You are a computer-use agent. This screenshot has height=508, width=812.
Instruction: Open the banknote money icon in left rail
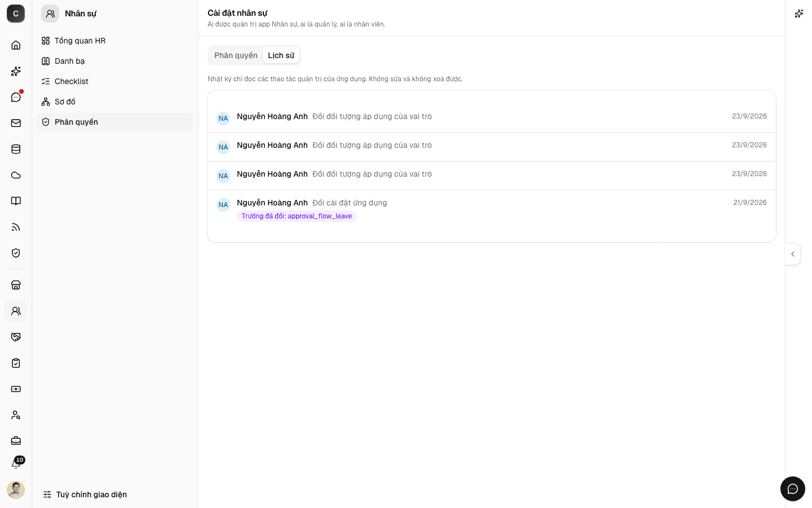click(x=16, y=389)
